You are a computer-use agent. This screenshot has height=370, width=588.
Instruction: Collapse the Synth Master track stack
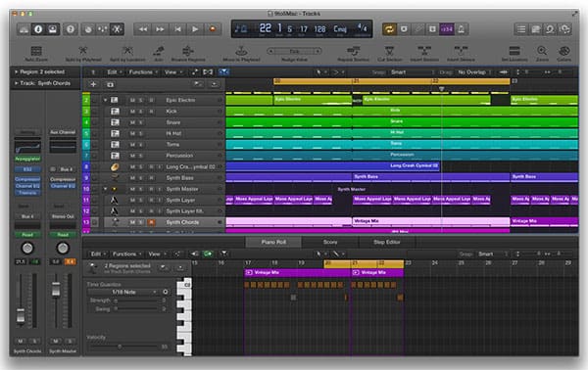(105, 189)
